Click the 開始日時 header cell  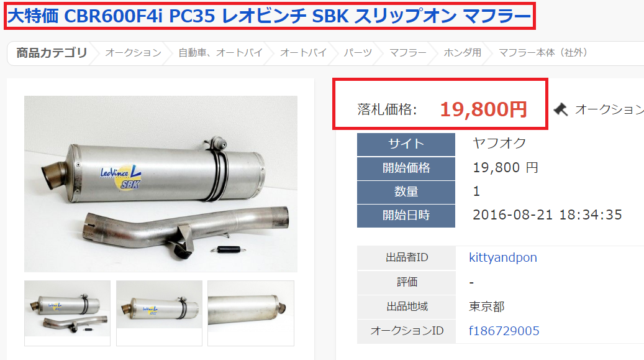[x=406, y=216]
